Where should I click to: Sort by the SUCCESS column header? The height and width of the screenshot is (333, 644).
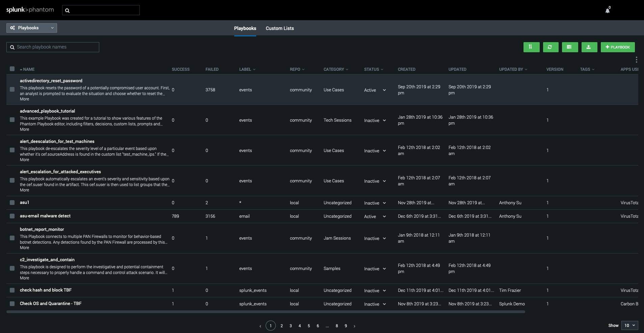[181, 69]
